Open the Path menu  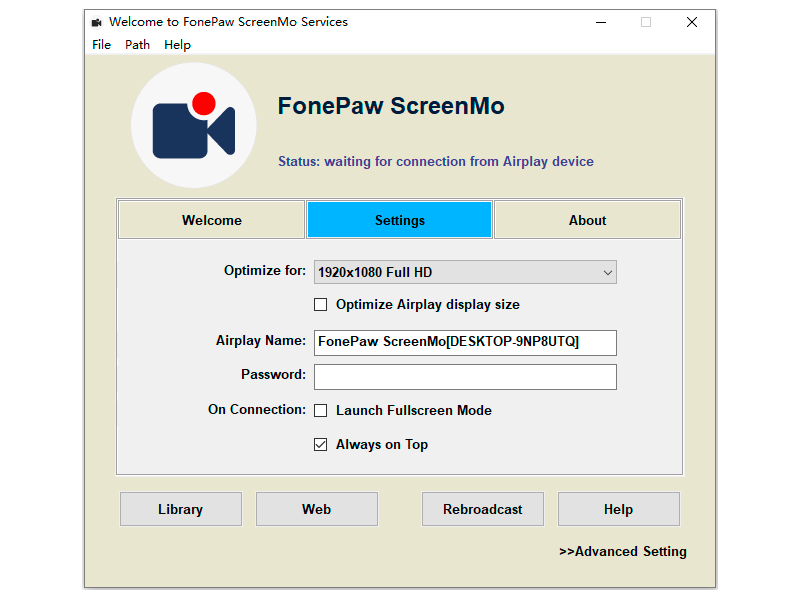click(137, 45)
